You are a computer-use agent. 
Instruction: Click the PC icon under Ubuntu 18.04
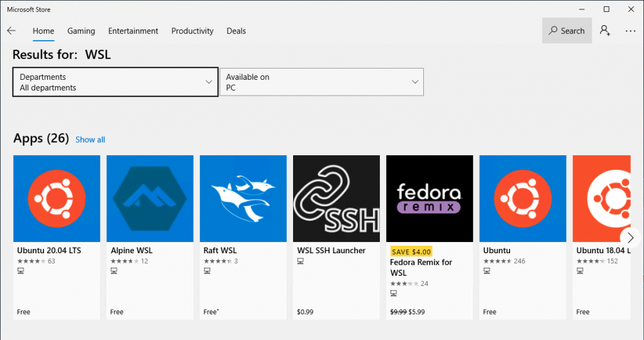tap(580, 271)
